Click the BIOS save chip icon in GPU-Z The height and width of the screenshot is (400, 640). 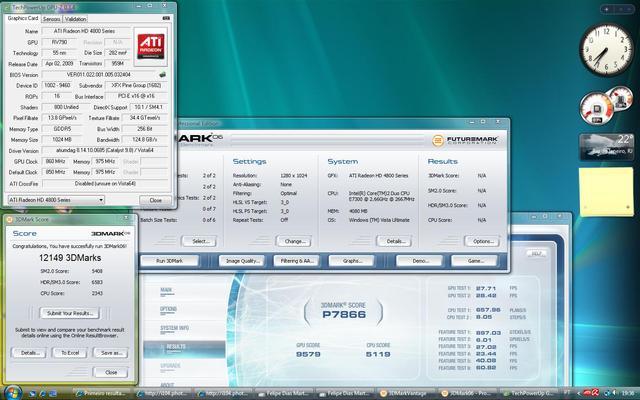coord(162,75)
